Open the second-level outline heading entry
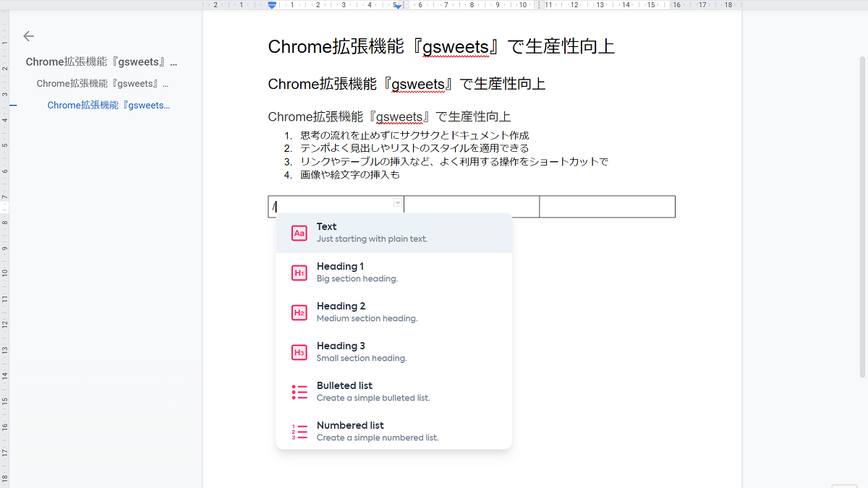Screen dimensions: 868x488 tap(102, 84)
